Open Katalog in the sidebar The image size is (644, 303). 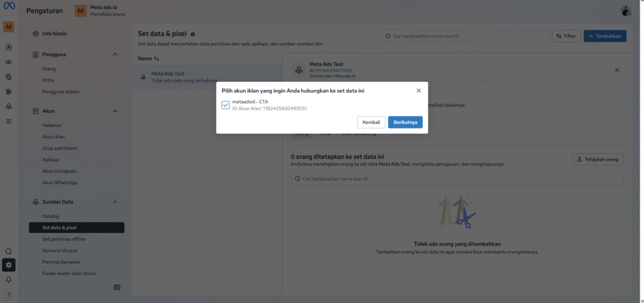(x=50, y=216)
